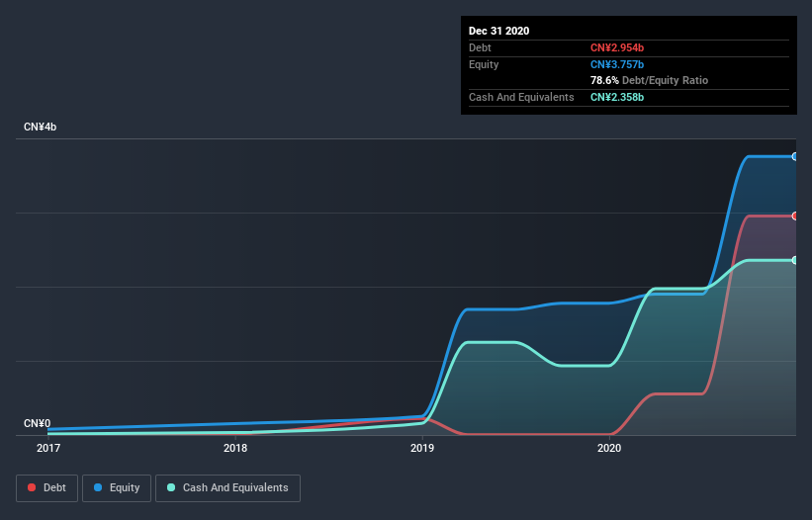The height and width of the screenshot is (520, 812).
Task: Click the Dec 31 2020 tooltip date
Action: (x=498, y=31)
